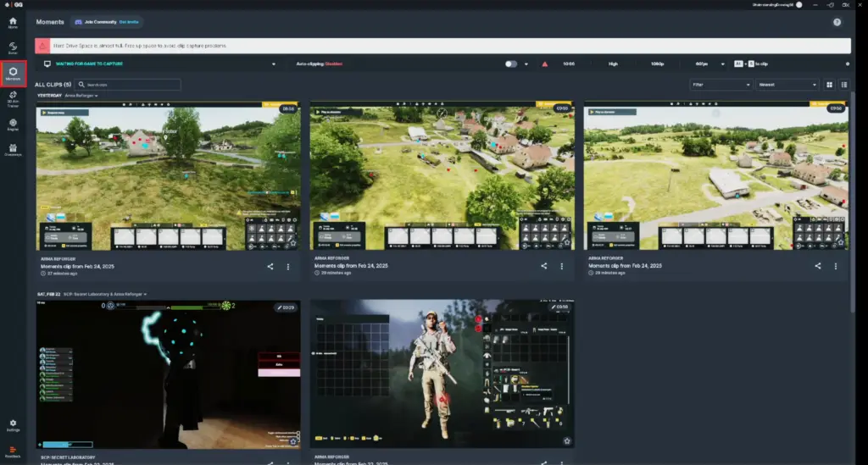Expand the auto-clipping options arrow beside the toggle
The width and height of the screenshot is (868, 465).
526,64
